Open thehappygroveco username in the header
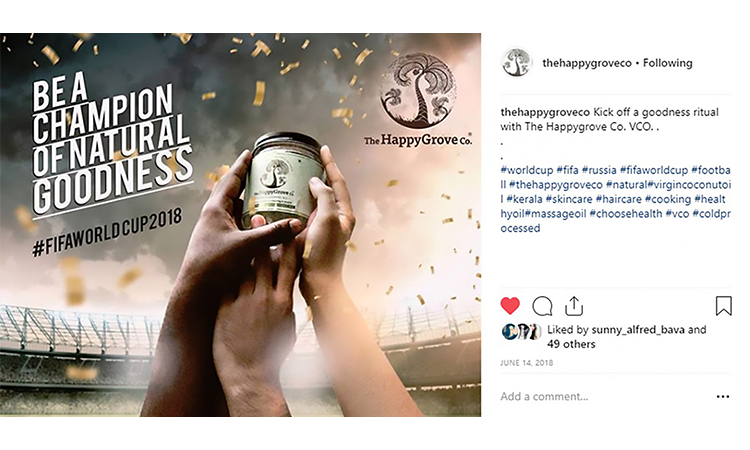The width and height of the screenshot is (750, 450). click(587, 63)
